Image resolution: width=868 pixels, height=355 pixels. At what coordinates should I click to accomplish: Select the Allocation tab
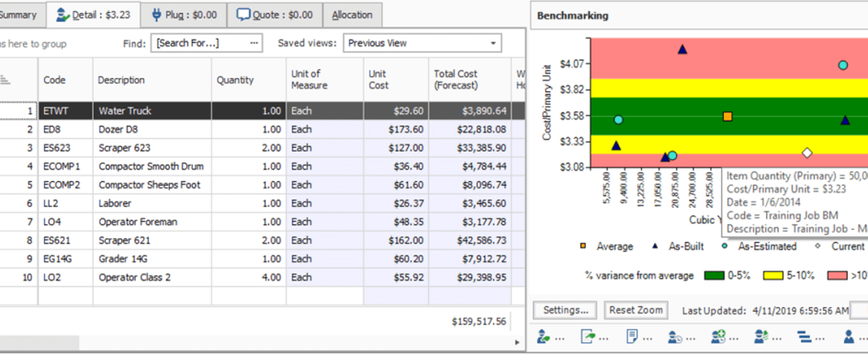(x=352, y=15)
